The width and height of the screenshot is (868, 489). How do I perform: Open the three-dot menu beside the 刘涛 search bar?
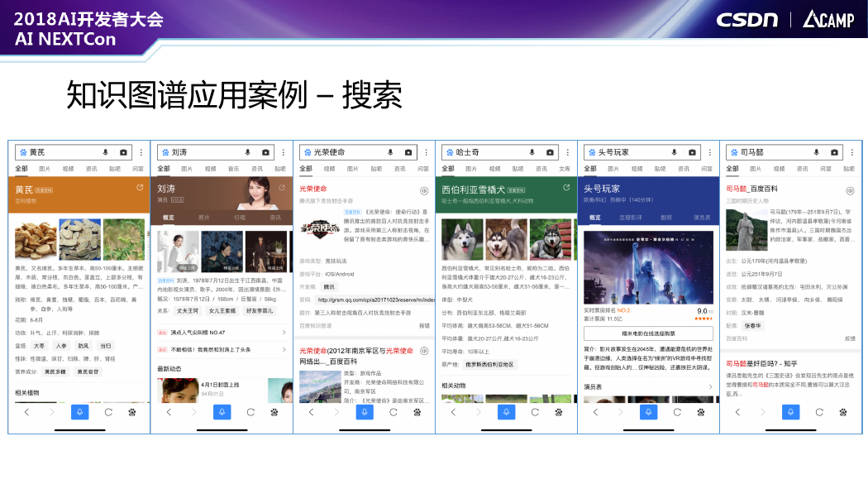tap(284, 152)
